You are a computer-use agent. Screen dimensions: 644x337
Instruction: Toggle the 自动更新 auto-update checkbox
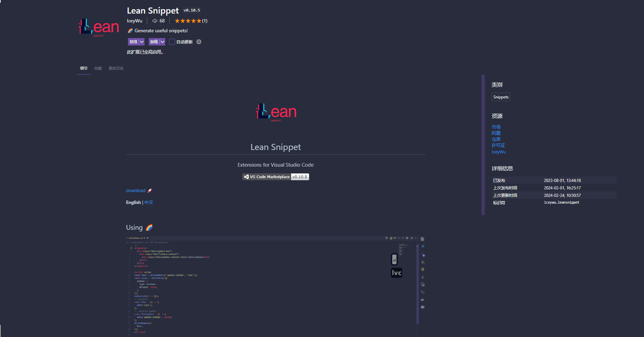[x=172, y=42]
